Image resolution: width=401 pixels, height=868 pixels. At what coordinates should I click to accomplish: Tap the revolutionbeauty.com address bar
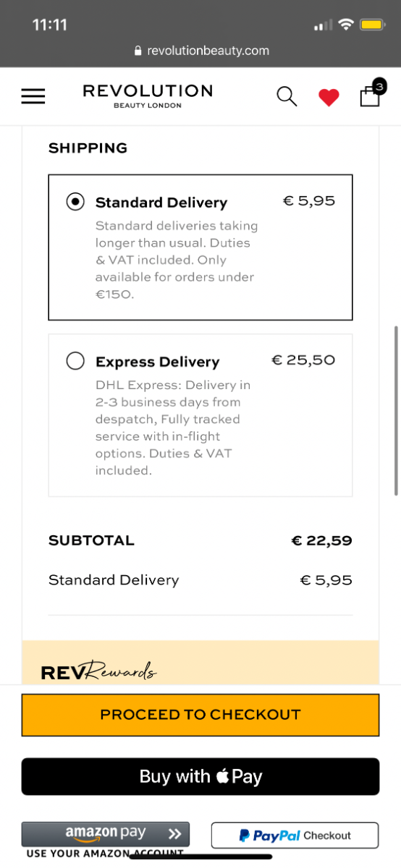(x=200, y=51)
